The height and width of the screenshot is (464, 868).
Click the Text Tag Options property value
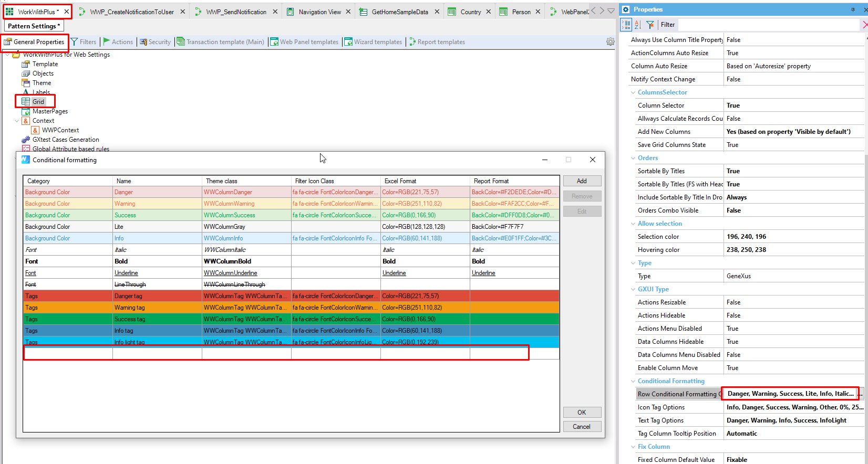pos(793,420)
